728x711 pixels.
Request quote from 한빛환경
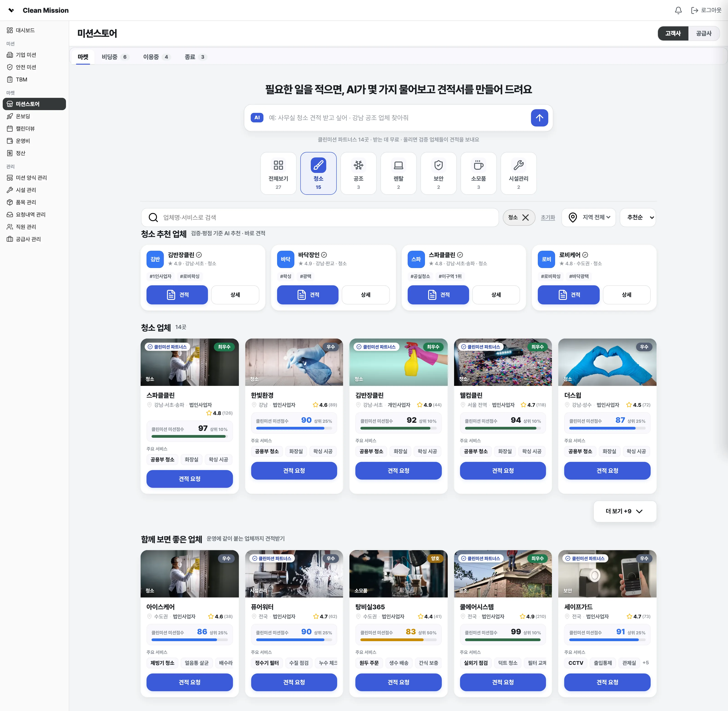click(x=294, y=471)
